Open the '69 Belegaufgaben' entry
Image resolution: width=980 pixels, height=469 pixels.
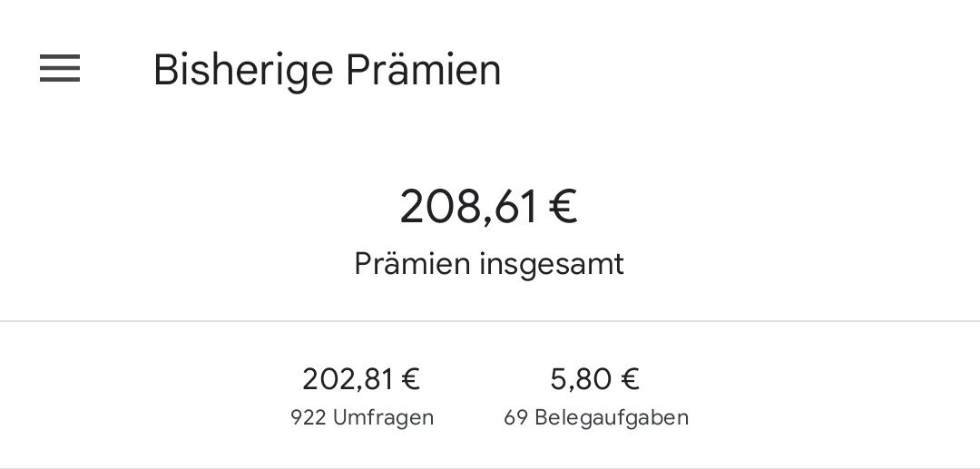click(596, 417)
